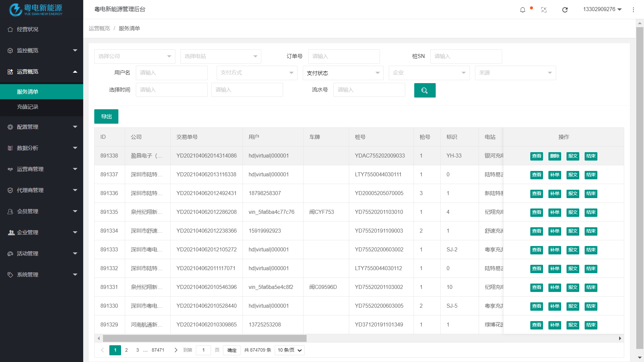Click the 导出 export button
This screenshot has width=644, height=362.
coord(106,117)
